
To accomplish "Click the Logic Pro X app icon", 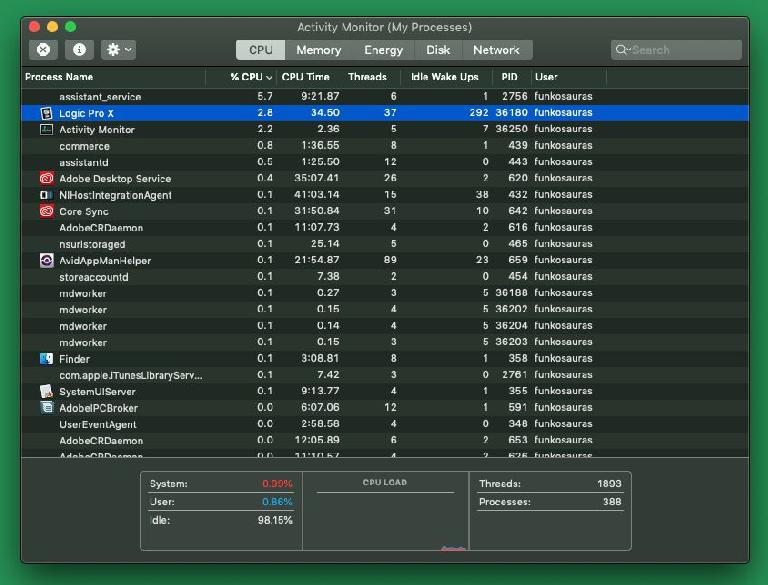I will tap(47, 113).
